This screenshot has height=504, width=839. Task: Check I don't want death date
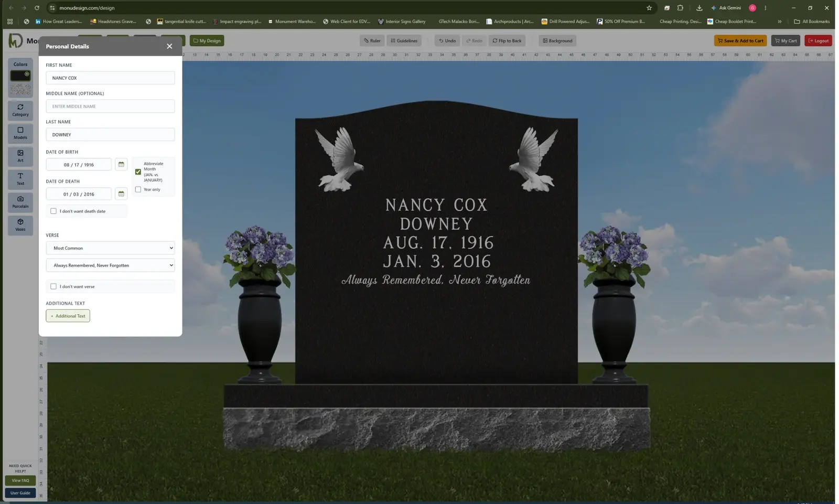(x=53, y=211)
